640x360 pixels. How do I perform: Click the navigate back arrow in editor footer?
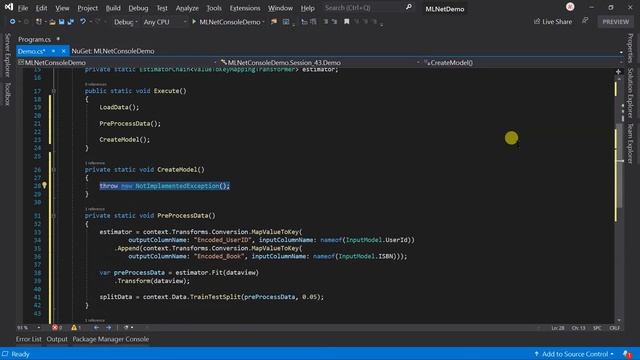click(96, 327)
